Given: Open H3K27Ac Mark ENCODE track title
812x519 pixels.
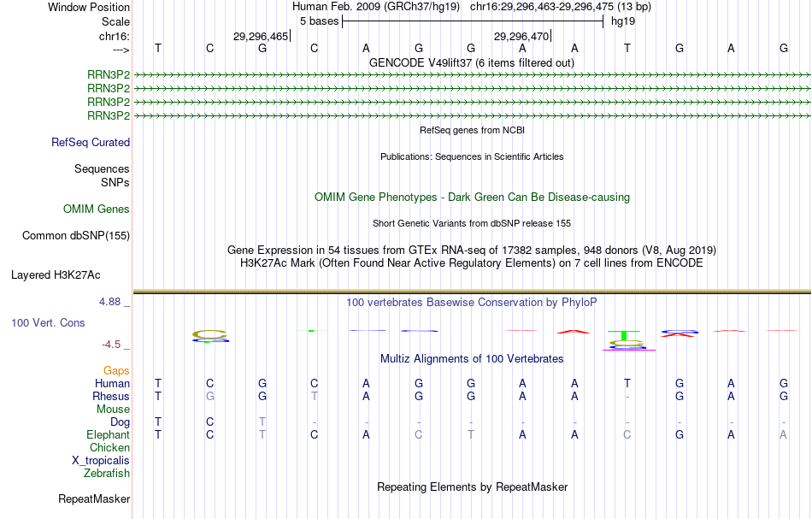Looking at the screenshot, I should [472, 263].
